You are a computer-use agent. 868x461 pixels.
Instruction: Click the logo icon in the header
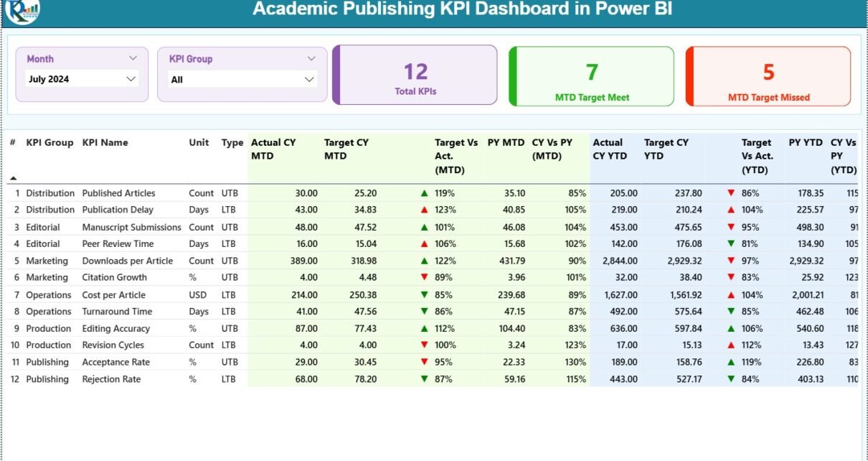pos(22,11)
